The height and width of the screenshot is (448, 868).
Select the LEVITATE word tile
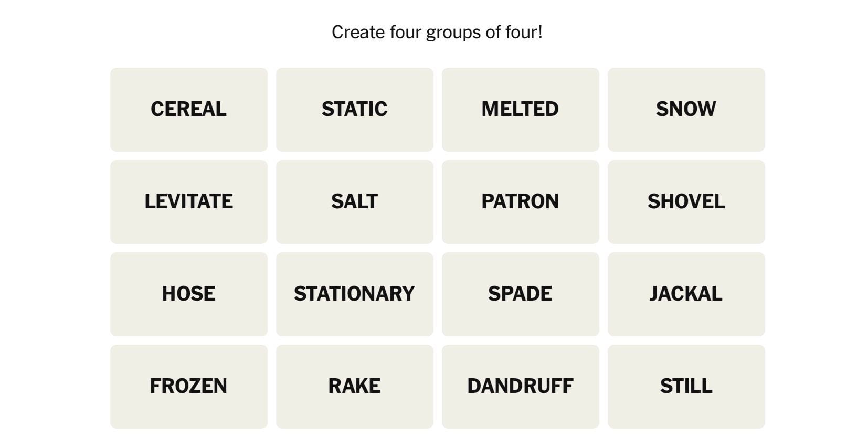coord(188,201)
